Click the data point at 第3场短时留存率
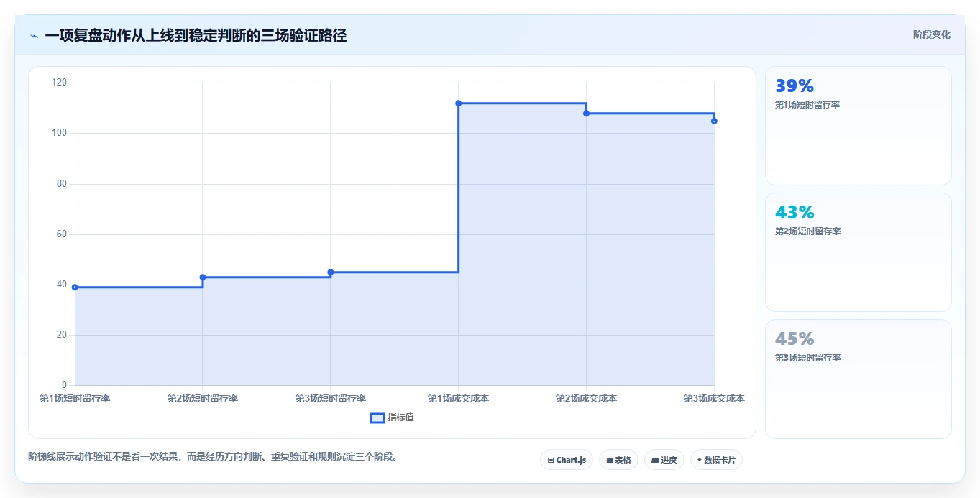 point(331,272)
